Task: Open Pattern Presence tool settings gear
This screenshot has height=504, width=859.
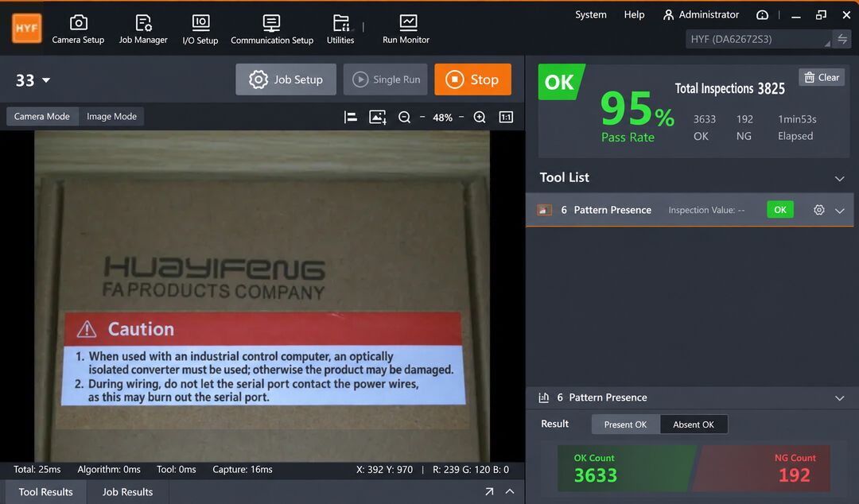Action: tap(819, 210)
